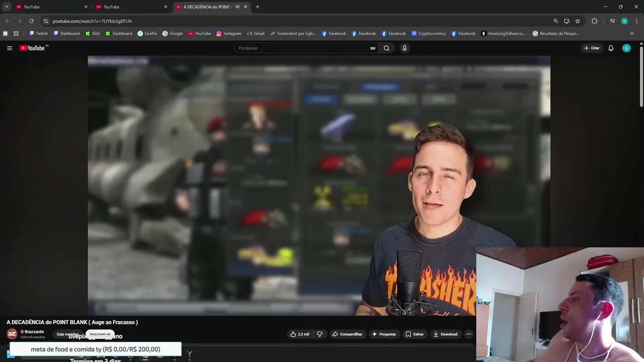Mute the tab audio speaker icon
This screenshot has width=644, height=362.
237,7
